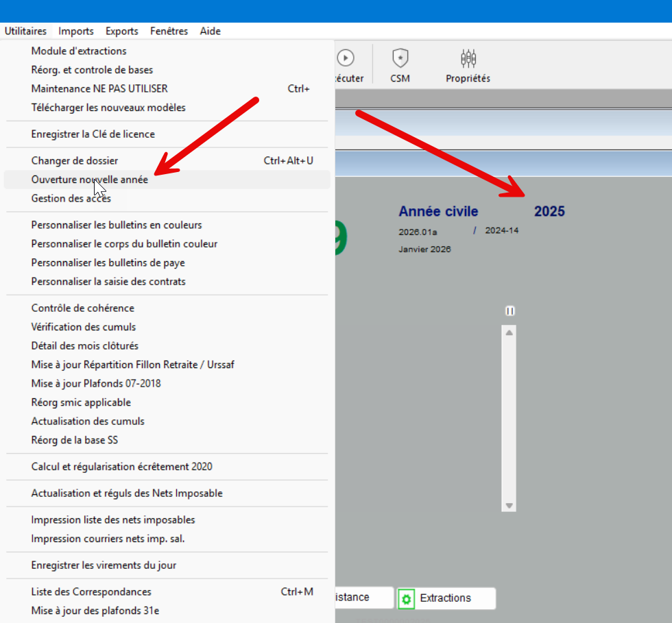Screen dimensions: 672x623
Task: Pick Télécharger les nouveaux modèles
Action: tap(108, 108)
